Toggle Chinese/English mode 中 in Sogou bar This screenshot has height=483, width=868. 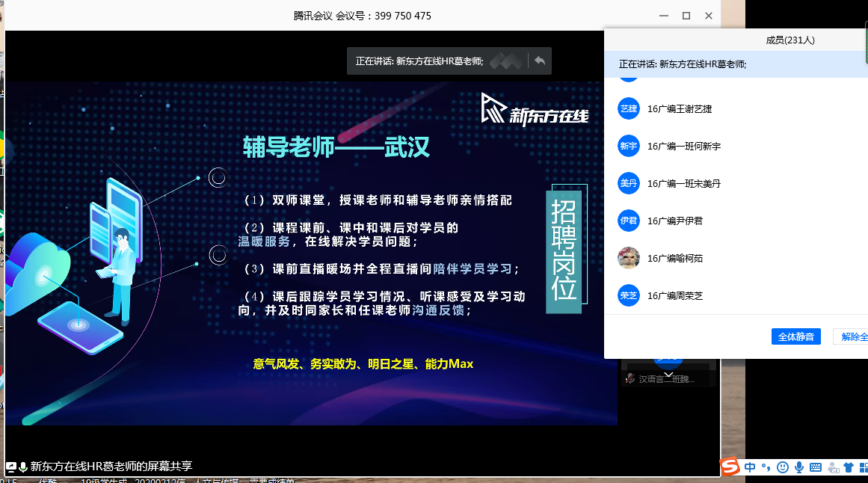click(750, 467)
